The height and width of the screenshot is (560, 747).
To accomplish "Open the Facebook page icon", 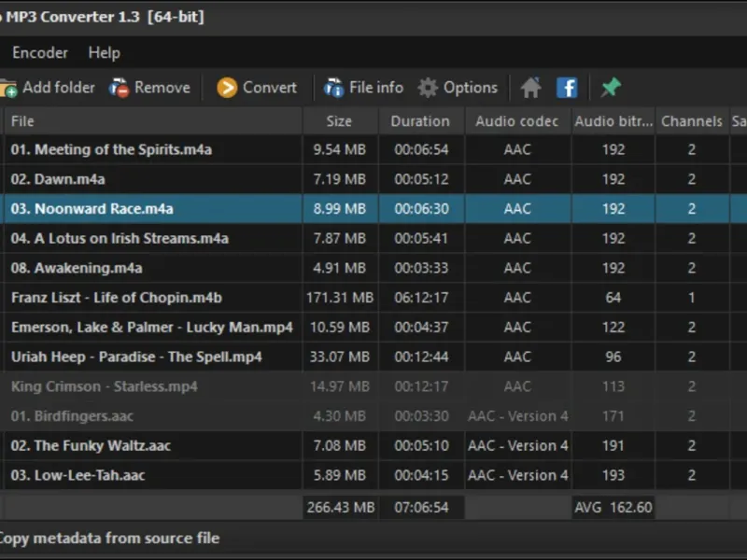I will 567,88.
